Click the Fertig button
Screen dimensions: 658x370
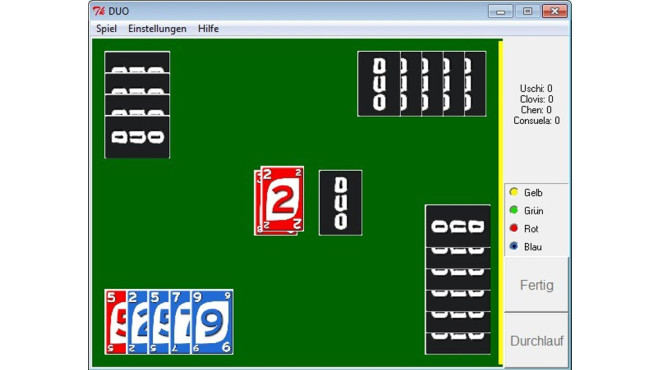tap(536, 285)
